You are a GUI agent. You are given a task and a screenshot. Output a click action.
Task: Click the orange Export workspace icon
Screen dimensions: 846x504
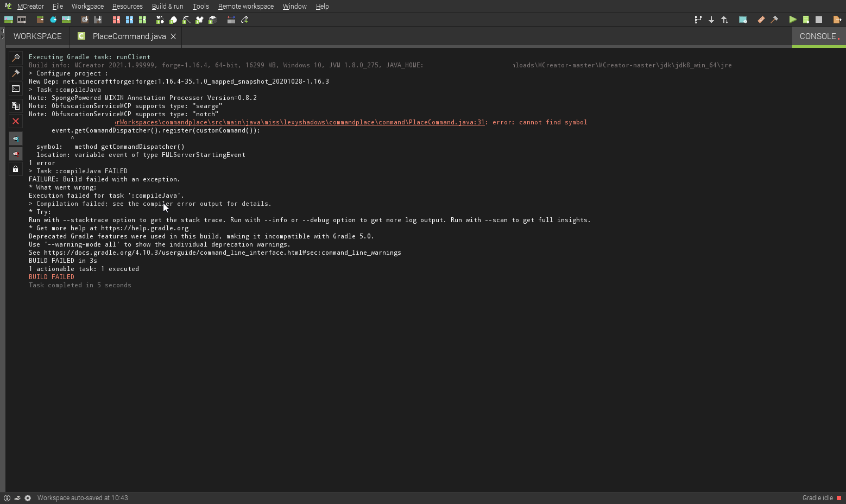tap(837, 20)
